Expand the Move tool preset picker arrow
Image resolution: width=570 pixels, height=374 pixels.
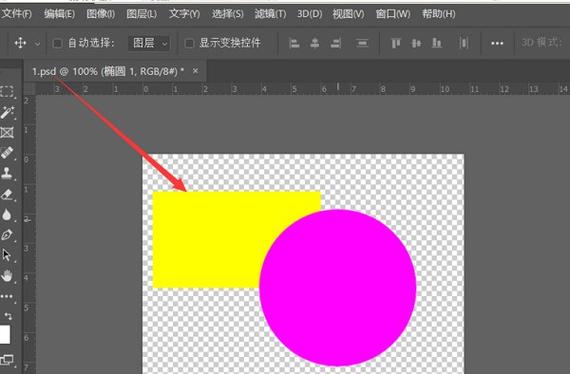click(37, 44)
